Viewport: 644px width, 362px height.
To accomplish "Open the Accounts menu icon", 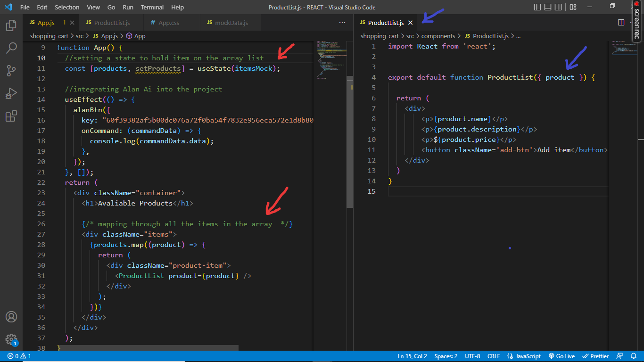I will pos(11,317).
